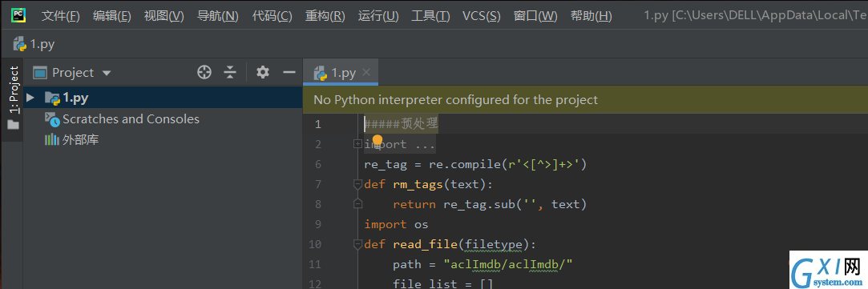This screenshot has height=289, width=868.
Task: Expand the folded import block
Action: pos(357,144)
